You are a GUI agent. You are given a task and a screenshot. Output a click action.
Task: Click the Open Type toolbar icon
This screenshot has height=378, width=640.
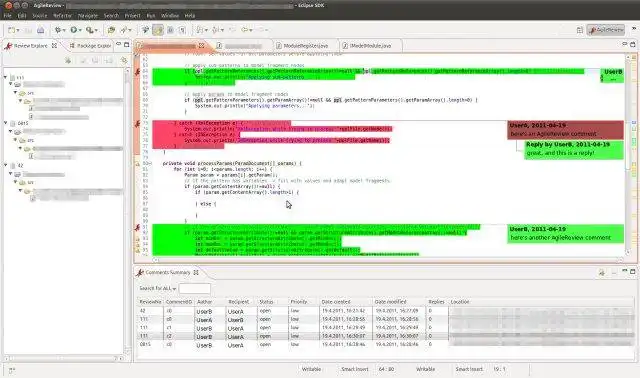coord(111,30)
